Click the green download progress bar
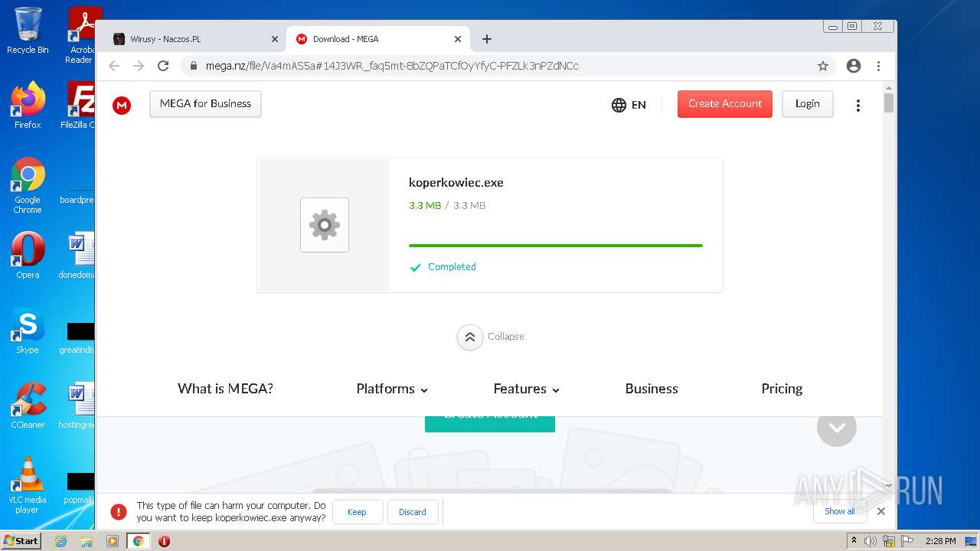This screenshot has width=980, height=551. coord(556,246)
